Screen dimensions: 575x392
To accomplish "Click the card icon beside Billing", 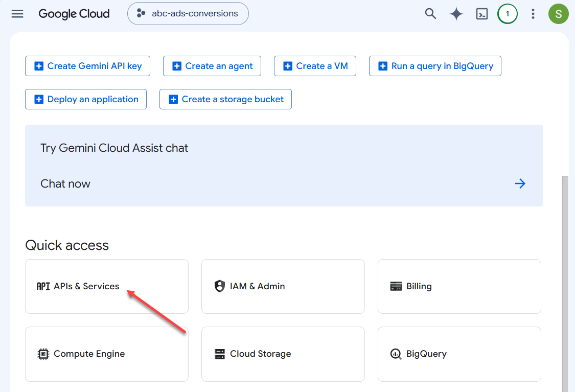I will click(396, 286).
